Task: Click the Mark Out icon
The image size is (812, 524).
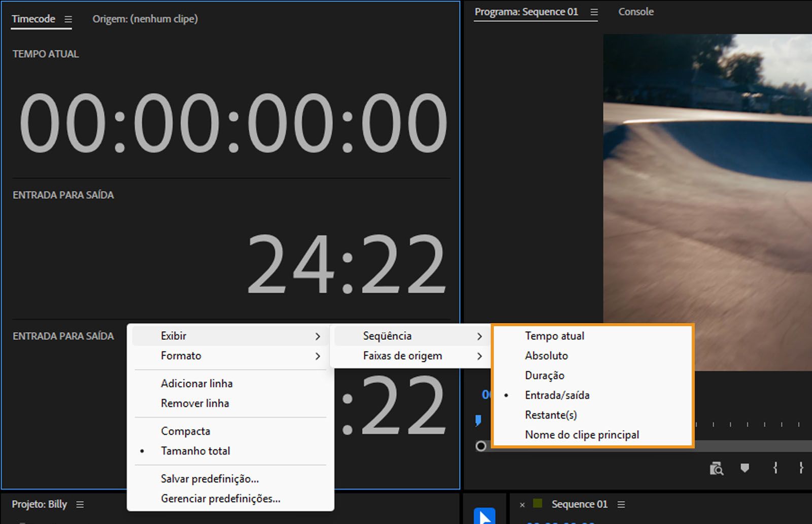Action: coord(801,467)
